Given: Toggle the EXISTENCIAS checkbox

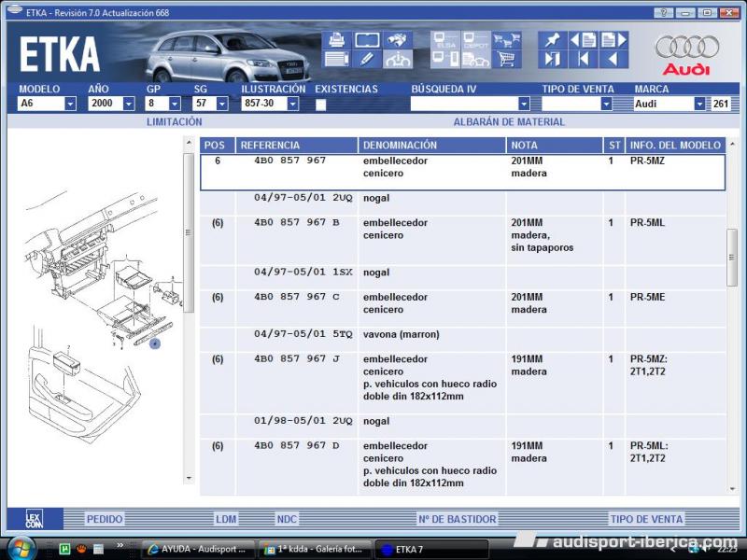Looking at the screenshot, I should pos(321,105).
